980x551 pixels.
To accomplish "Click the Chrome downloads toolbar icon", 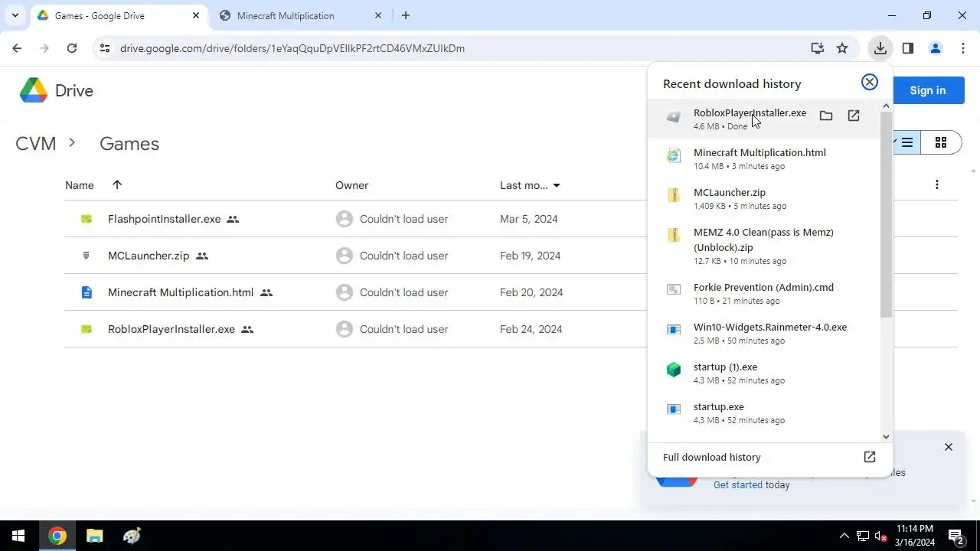I will click(x=880, y=48).
